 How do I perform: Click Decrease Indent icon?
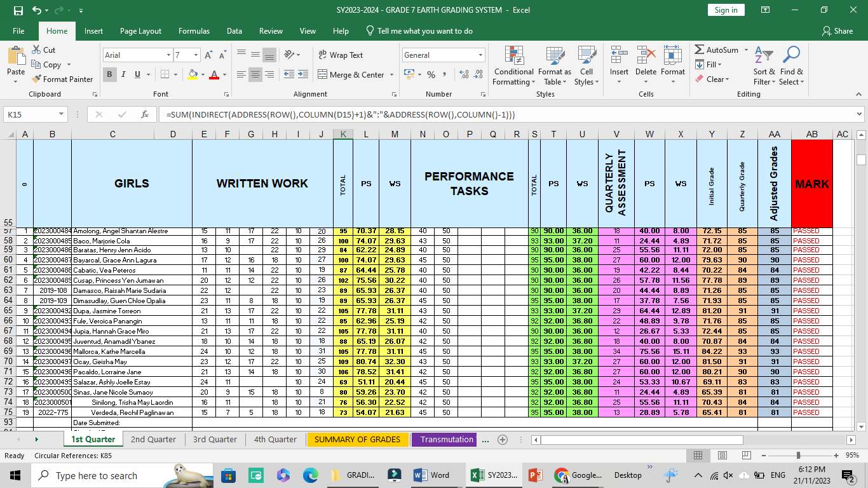pos(288,75)
